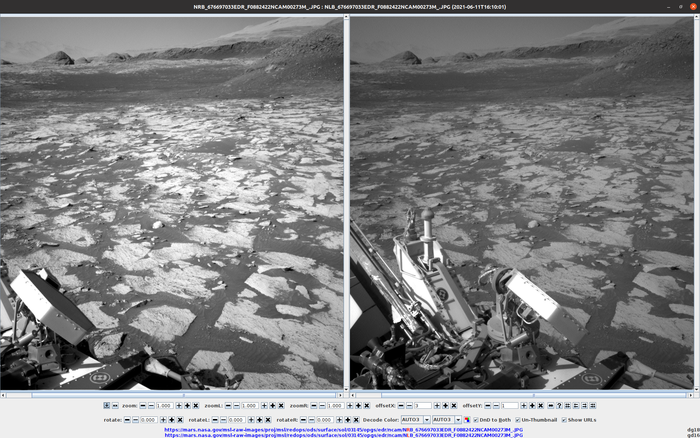
Task: Click the right pane scrollbar right arrow
Action: (x=691, y=395)
